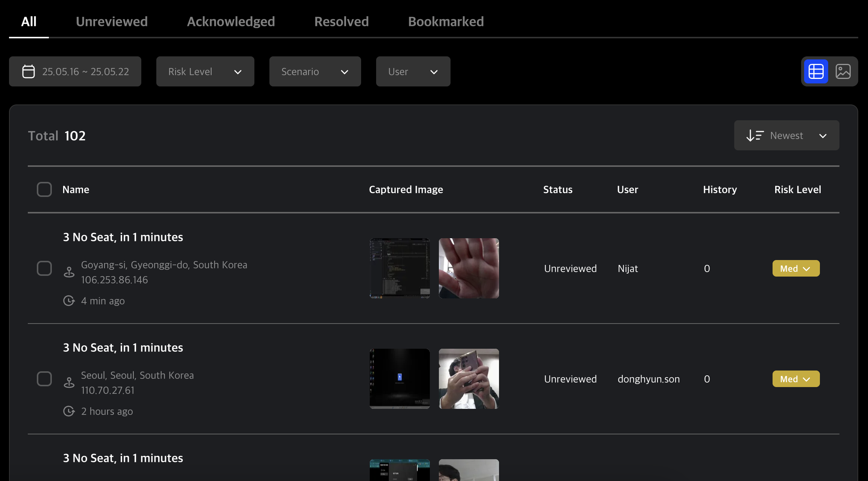The height and width of the screenshot is (481, 868).
Task: Click clock icon next to 2 hours ago
Action: coord(69,411)
